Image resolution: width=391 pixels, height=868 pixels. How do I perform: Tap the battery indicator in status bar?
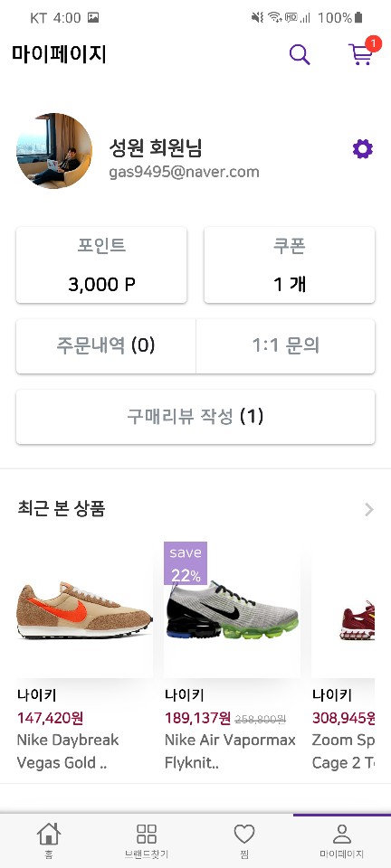click(358, 18)
